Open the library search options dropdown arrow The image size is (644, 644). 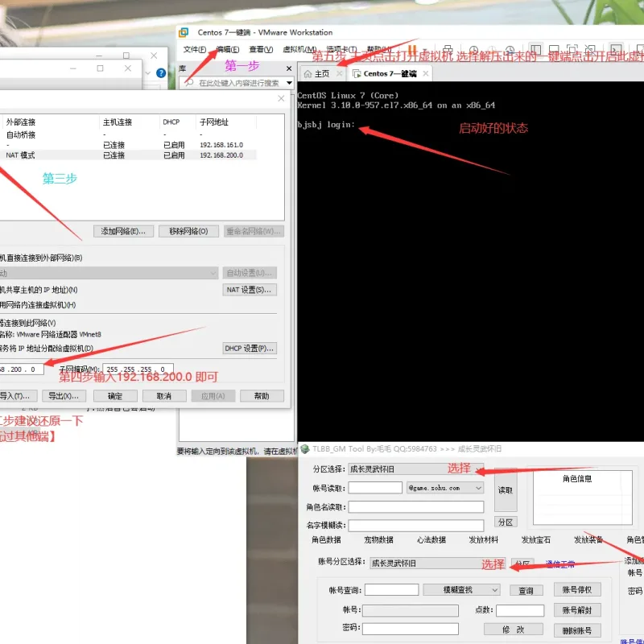click(289, 83)
